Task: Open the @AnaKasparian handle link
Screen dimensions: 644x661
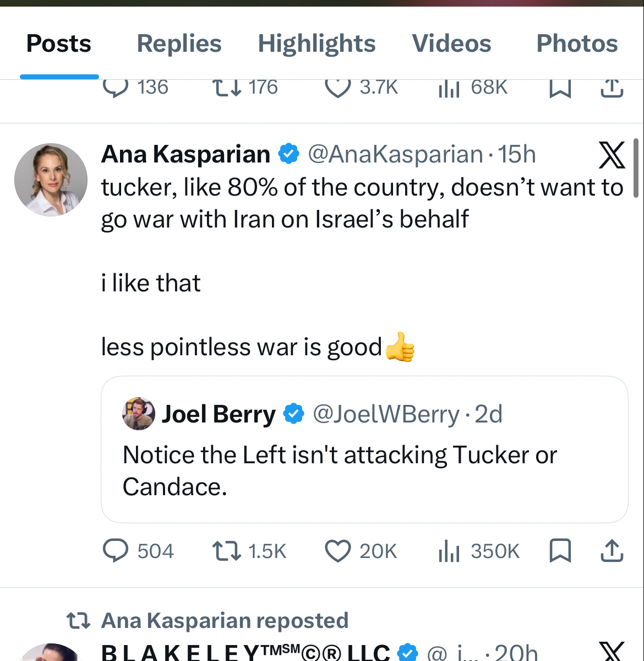Action: click(395, 155)
